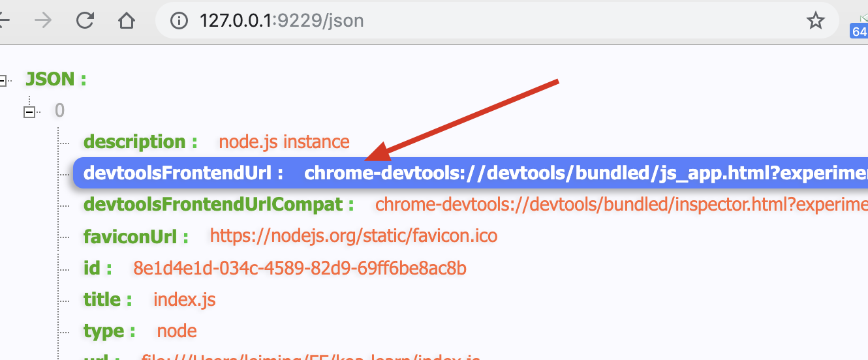The width and height of the screenshot is (868, 360).
Task: Click the address bar URL 127.0.0.1:9229/json
Action: tap(282, 21)
